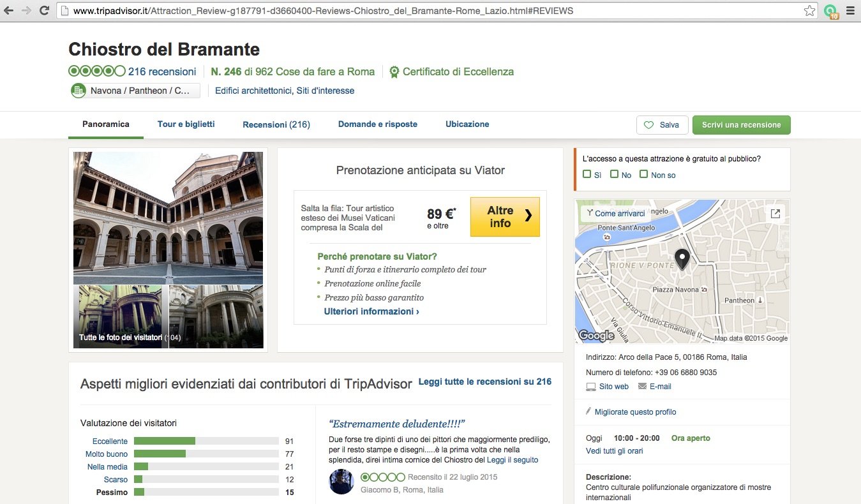Open the bottom-right visitor photo thumbnail
The width and height of the screenshot is (861, 504).
216,317
